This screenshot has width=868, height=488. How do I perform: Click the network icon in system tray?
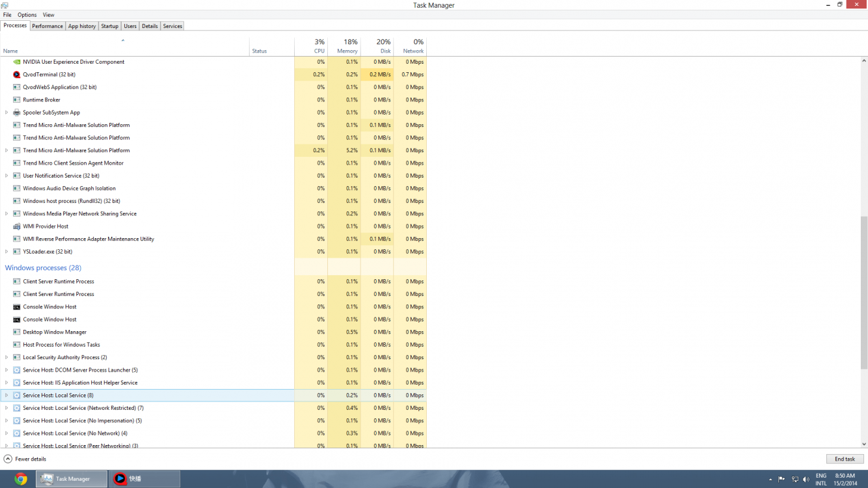[794, 480]
